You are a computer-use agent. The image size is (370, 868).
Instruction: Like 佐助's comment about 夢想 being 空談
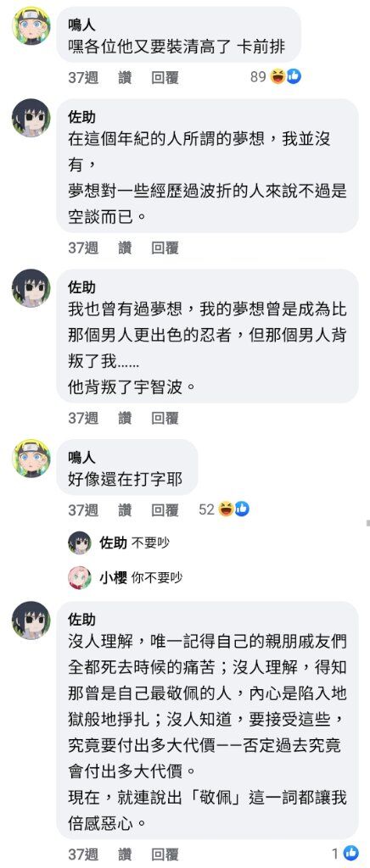click(x=125, y=248)
